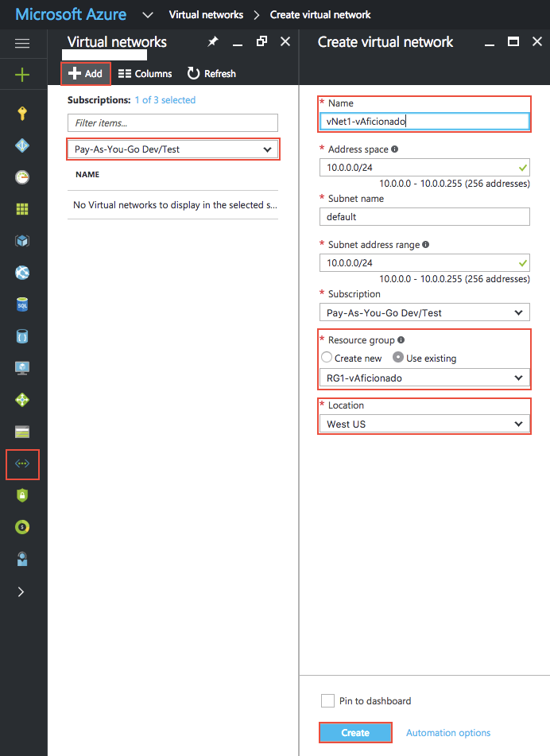550x756 pixels.
Task: Restore the Virtual networks blade window icon
Action: [x=261, y=41]
